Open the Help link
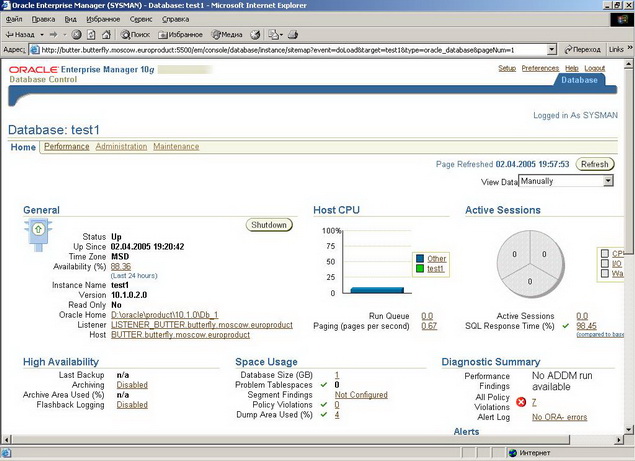635x461 pixels. pyautogui.click(x=572, y=68)
